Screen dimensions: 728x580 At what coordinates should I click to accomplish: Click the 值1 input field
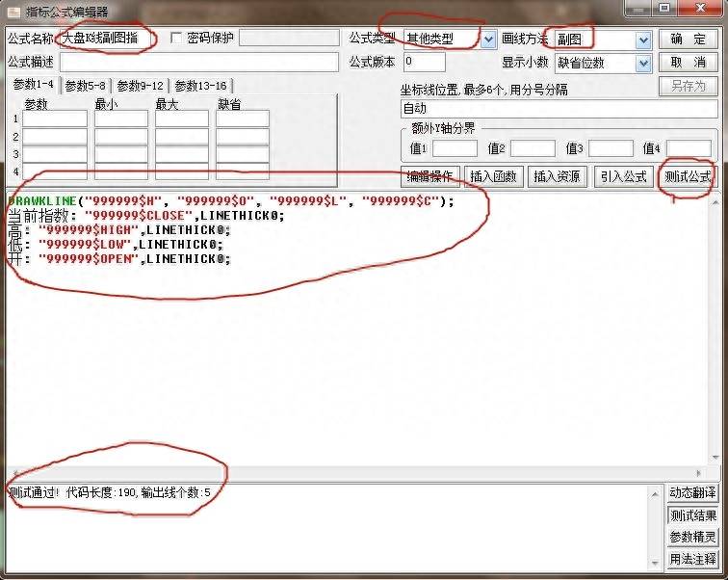[455, 148]
